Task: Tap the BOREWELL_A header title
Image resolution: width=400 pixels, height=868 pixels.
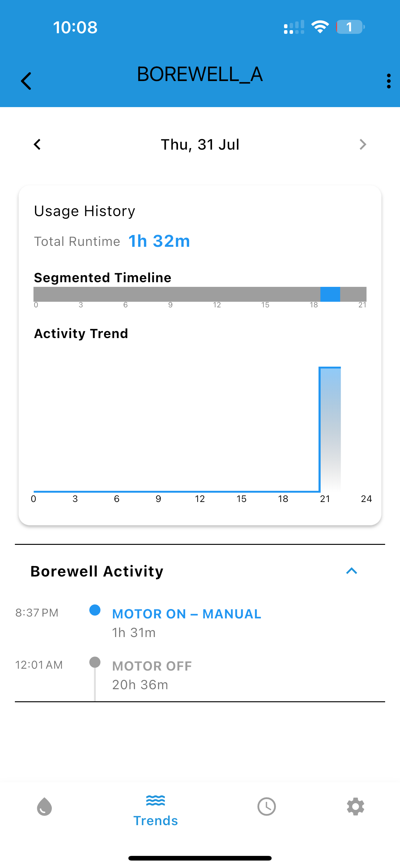Action: point(200,74)
